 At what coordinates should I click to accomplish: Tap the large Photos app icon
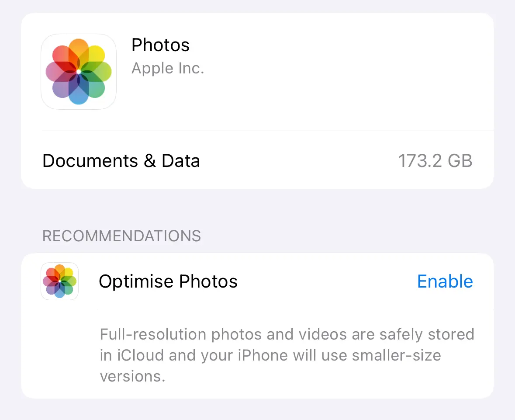79,72
